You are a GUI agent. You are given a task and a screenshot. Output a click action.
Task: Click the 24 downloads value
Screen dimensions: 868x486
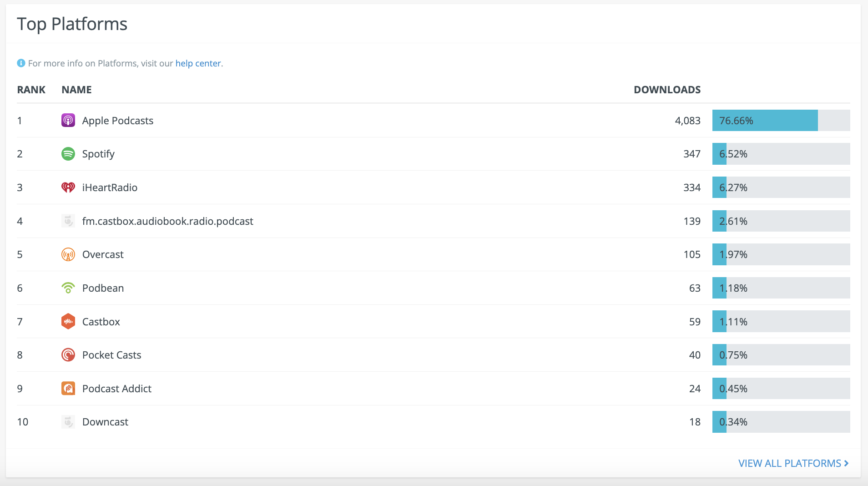(695, 389)
